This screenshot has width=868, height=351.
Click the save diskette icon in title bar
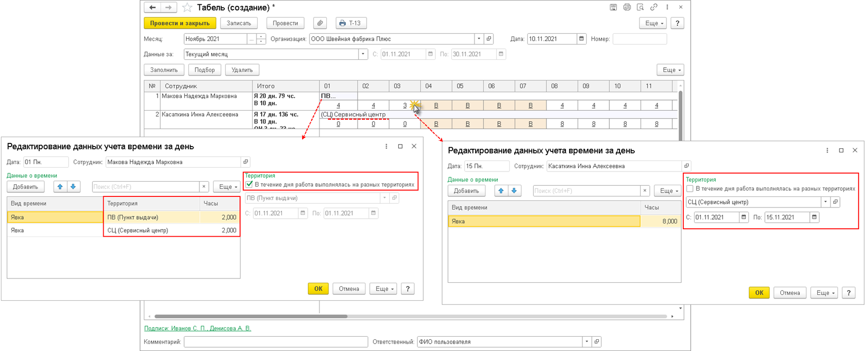pyautogui.click(x=613, y=7)
